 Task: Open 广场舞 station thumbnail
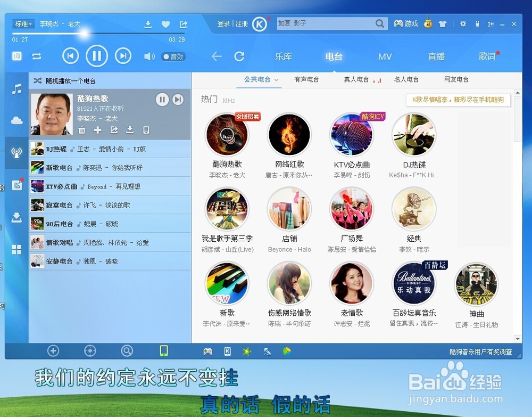[352, 209]
